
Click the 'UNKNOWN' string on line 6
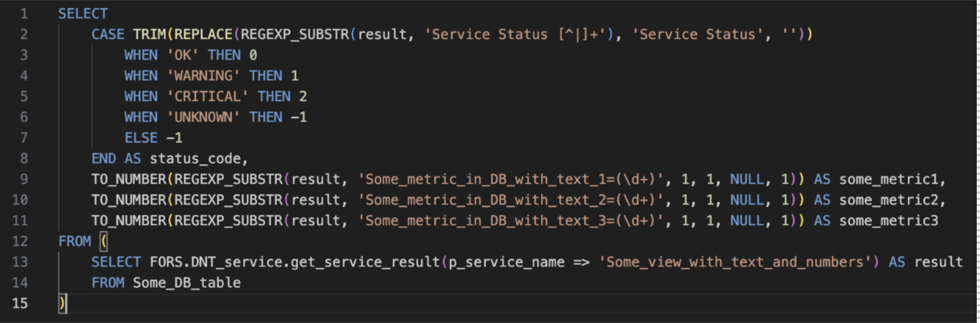(x=203, y=117)
